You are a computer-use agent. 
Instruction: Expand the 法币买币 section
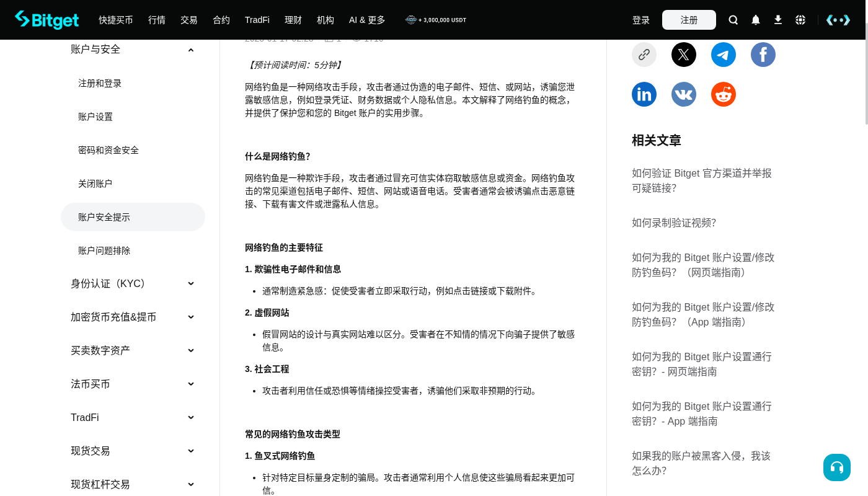[x=133, y=384]
